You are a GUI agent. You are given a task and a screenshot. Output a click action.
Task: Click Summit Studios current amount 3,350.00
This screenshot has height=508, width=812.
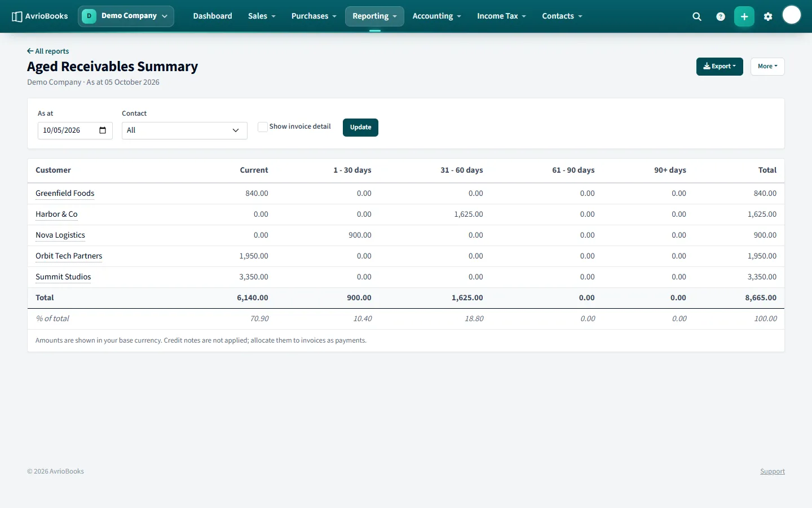[254, 277]
